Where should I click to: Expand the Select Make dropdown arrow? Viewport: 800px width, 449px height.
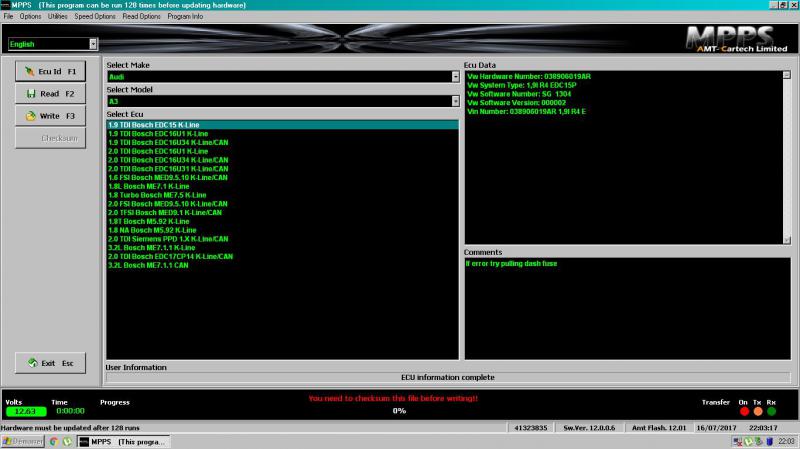point(455,77)
